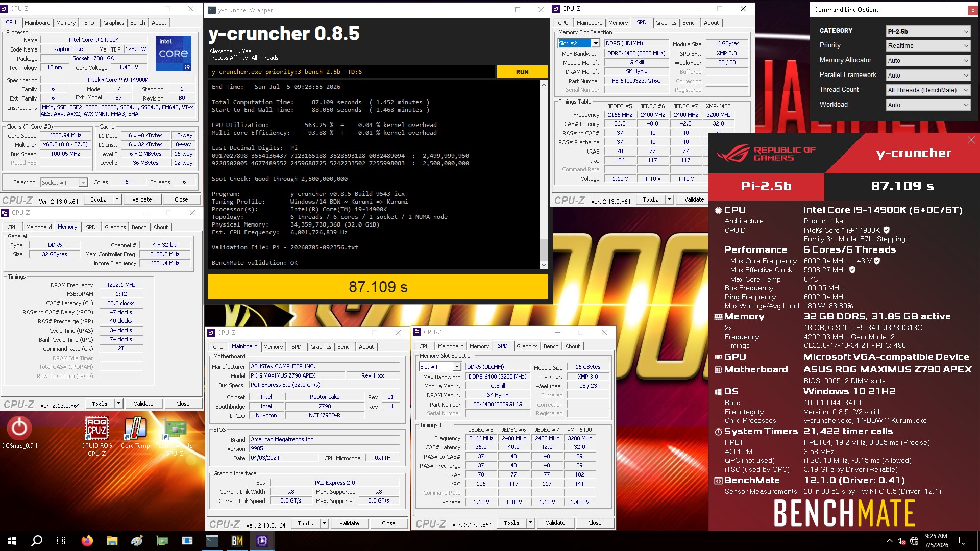Click the Core Speed 6002.94 MHz value
This screenshot has width=980, height=551.
tap(65, 135)
